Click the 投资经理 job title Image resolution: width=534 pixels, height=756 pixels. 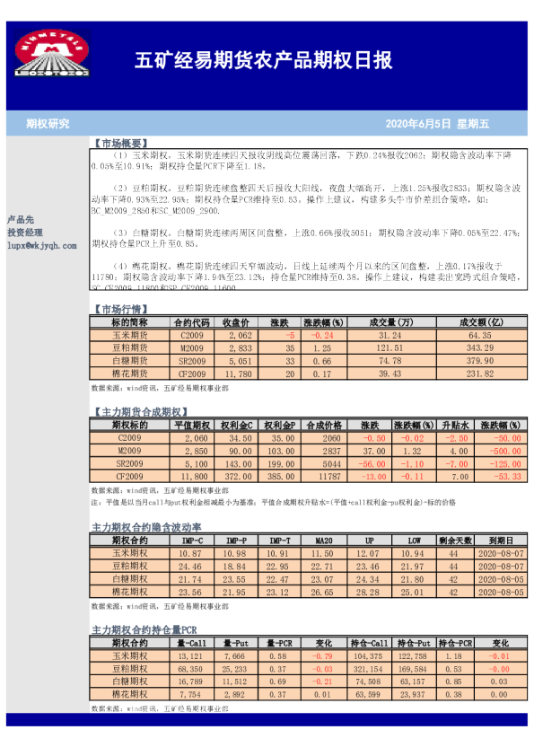25,233
